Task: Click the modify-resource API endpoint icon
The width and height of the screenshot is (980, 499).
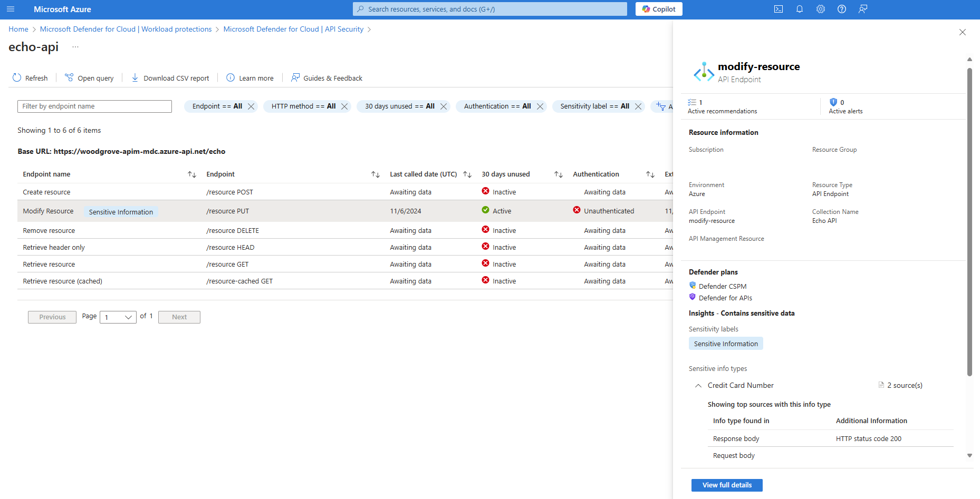Action: [704, 72]
